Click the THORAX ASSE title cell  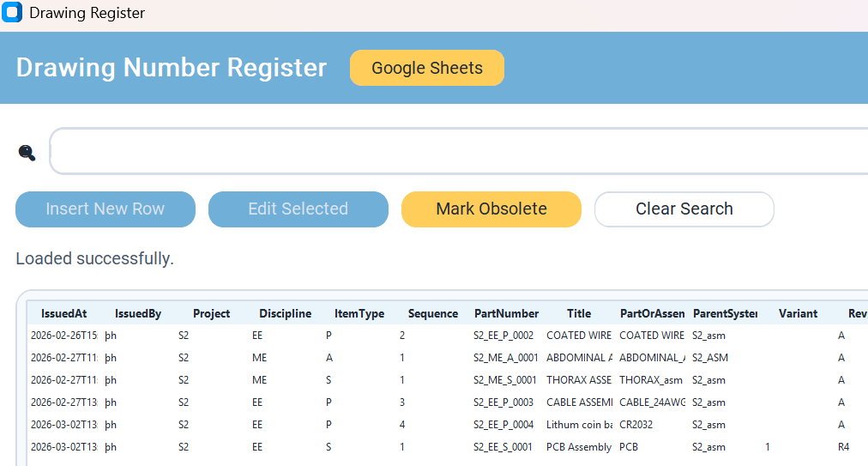point(578,380)
